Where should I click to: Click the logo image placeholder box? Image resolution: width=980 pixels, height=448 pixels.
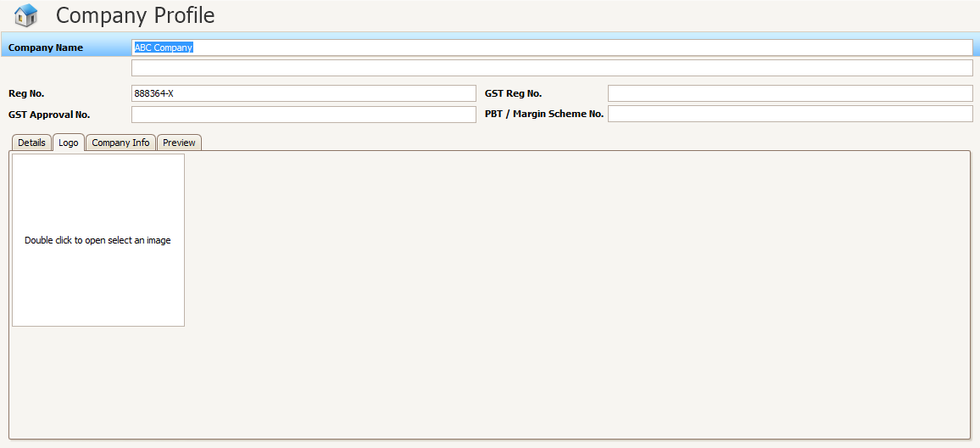pos(98,240)
